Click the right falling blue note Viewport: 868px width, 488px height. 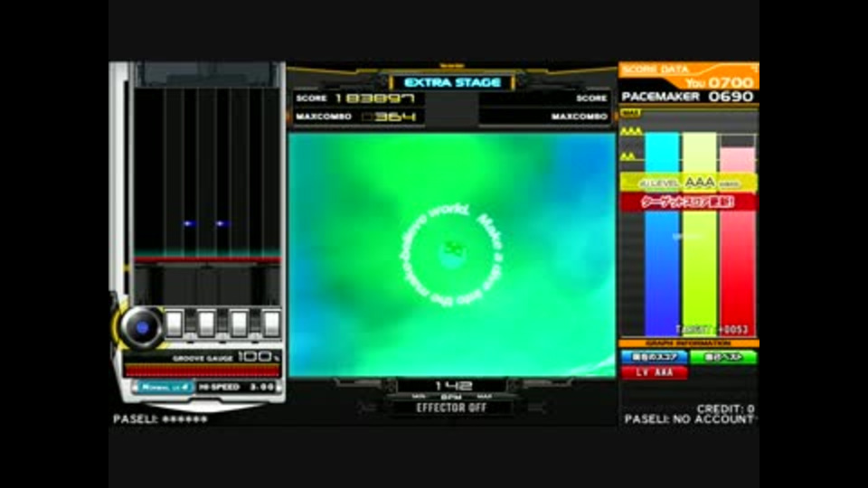222,223
